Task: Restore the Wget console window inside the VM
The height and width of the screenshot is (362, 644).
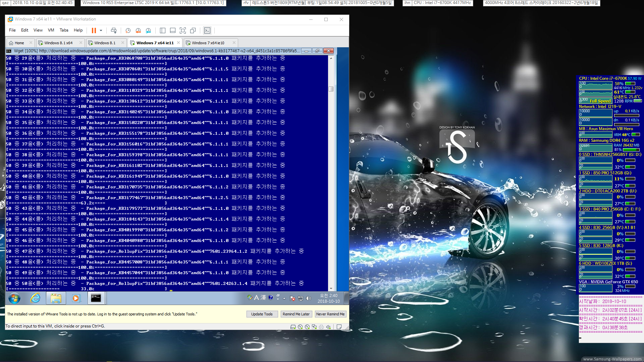Action: tap(317, 51)
